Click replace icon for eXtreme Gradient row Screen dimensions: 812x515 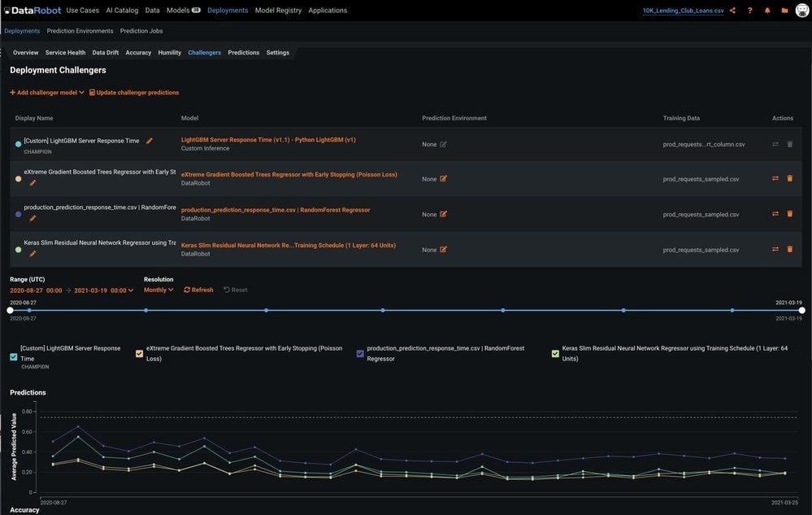click(775, 178)
